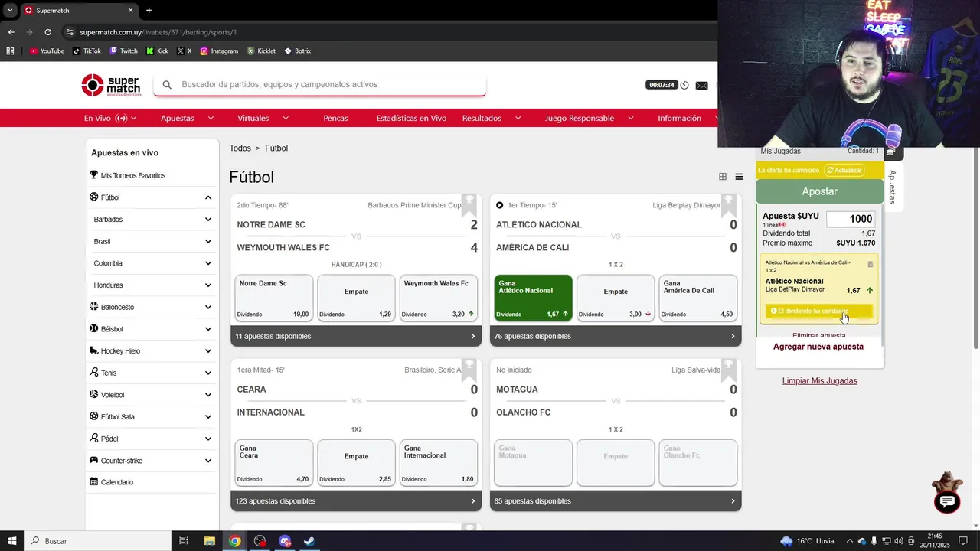Image resolution: width=980 pixels, height=551 pixels.
Task: Select Gana América De Cali 4,50
Action: [698, 298]
